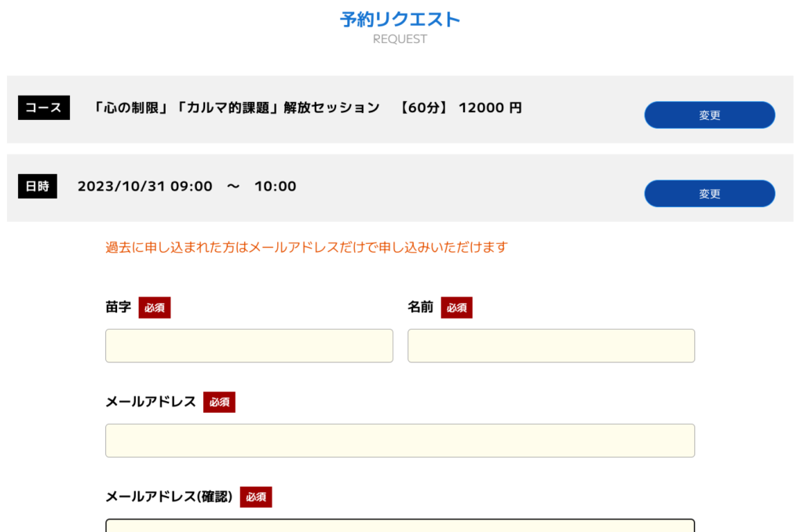Click the 苗字 (surname) input field
804x532 pixels.
coord(249,345)
